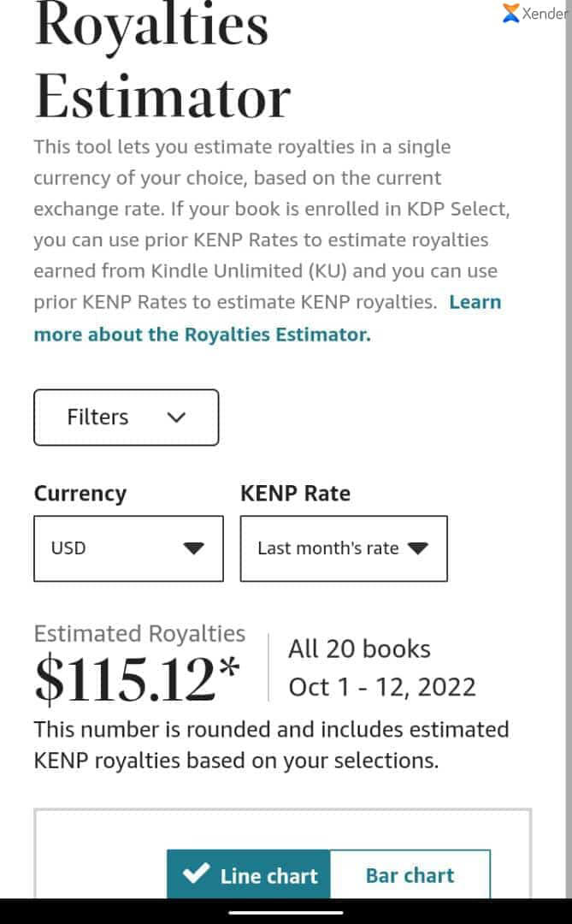
Task: Click the Oct 1 - 12, 2022 date range
Action: coord(382,687)
